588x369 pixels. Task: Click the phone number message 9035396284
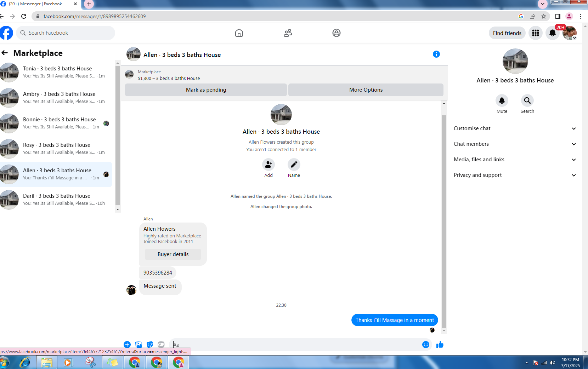[x=158, y=273]
